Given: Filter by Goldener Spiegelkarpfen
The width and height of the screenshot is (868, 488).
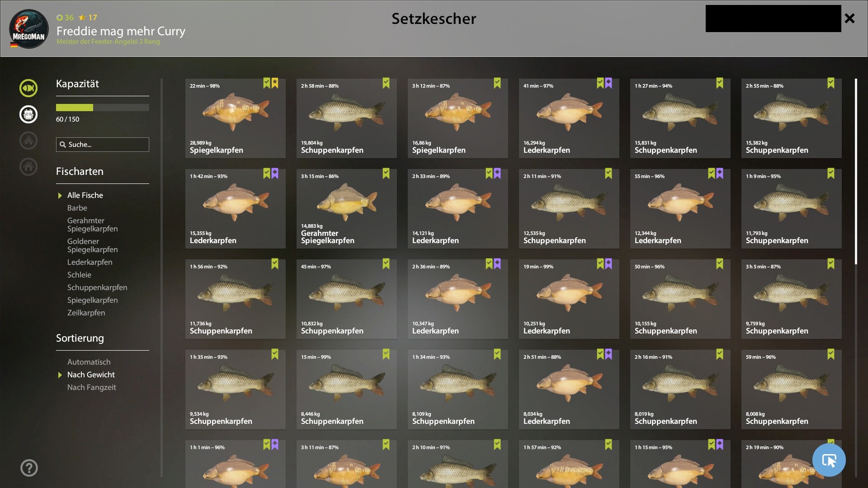Looking at the screenshot, I should click(x=93, y=245).
